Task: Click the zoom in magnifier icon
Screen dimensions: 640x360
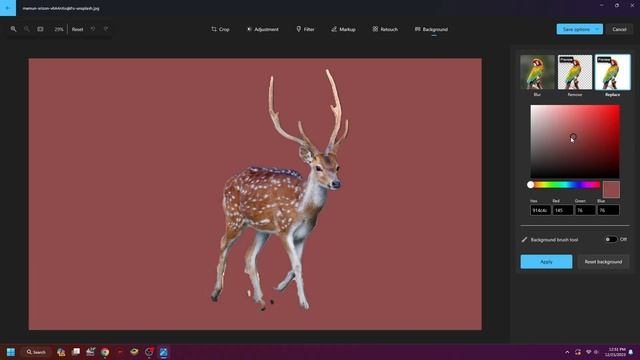Action: (x=13, y=29)
